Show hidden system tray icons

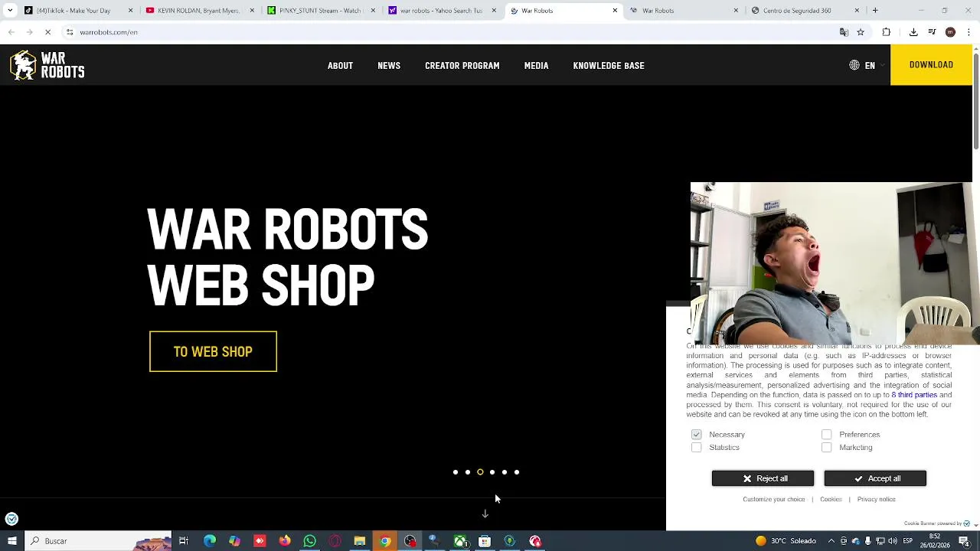(x=831, y=541)
